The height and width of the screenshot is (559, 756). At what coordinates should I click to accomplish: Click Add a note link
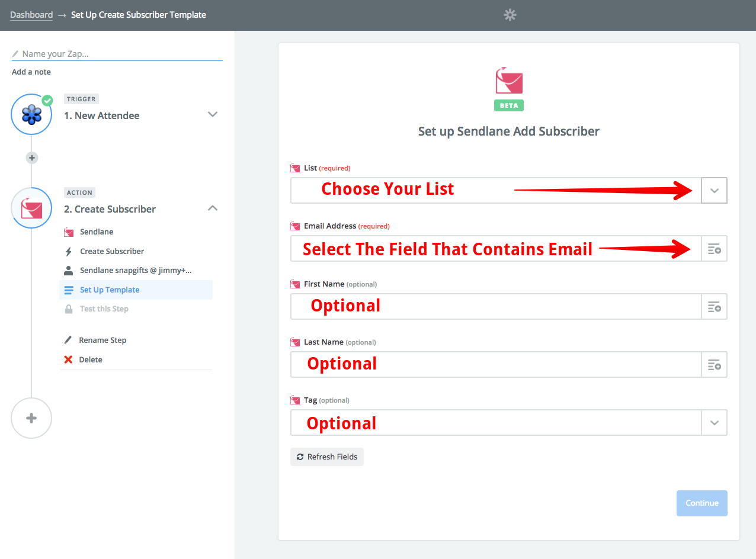point(31,72)
